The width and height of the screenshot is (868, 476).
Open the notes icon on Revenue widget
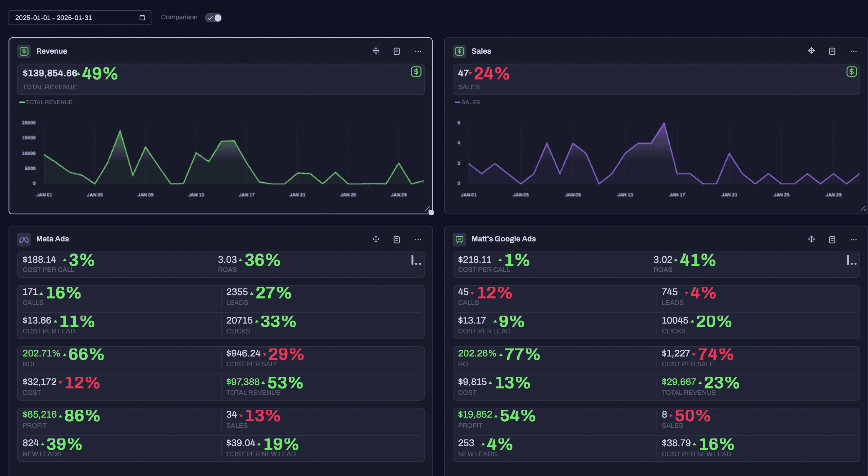pyautogui.click(x=396, y=51)
